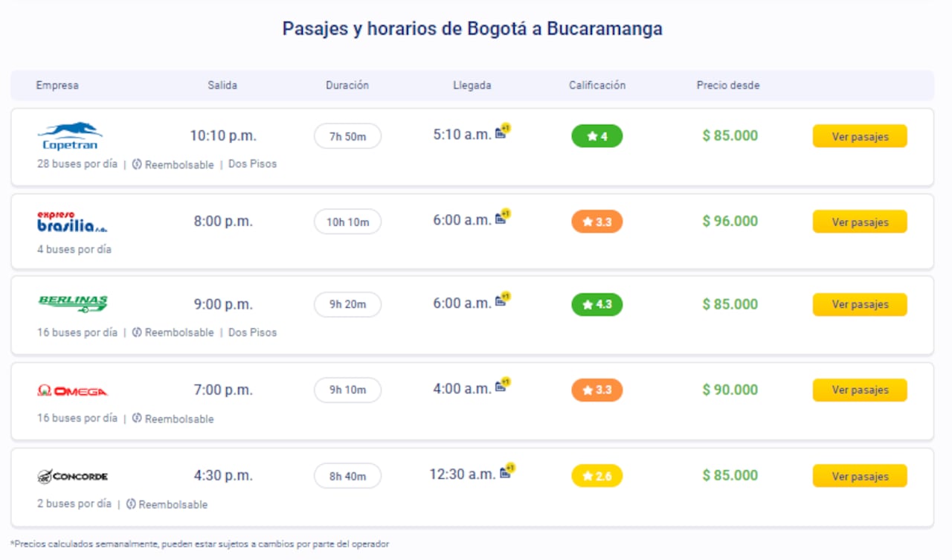Expand the 7h 50m duration pill
This screenshot has height=560, width=952.
point(347,136)
